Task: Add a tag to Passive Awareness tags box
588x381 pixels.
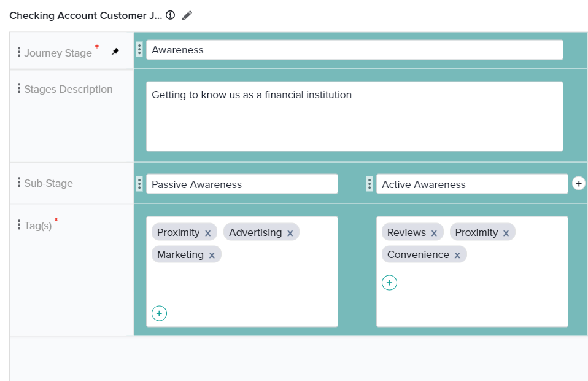Action: pos(159,313)
